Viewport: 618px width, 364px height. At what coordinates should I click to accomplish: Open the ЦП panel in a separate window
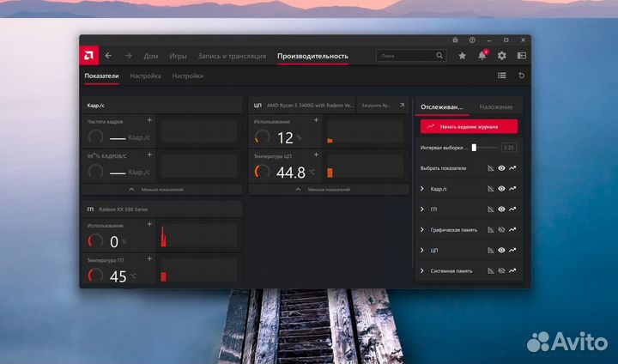click(x=402, y=105)
